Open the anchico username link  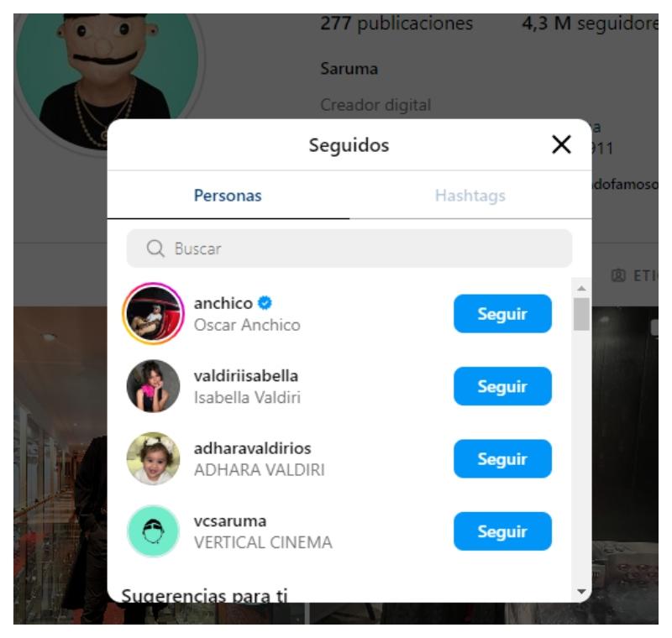(x=223, y=303)
